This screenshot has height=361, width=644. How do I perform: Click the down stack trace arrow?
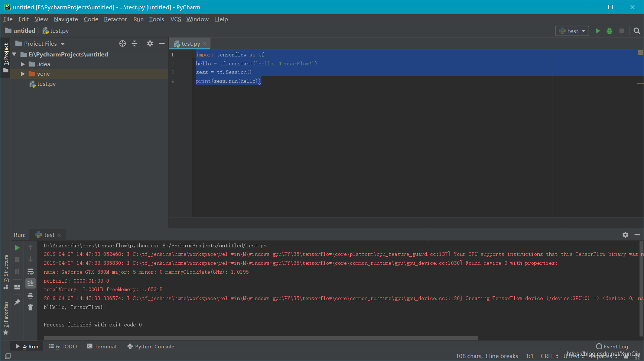coord(30,259)
